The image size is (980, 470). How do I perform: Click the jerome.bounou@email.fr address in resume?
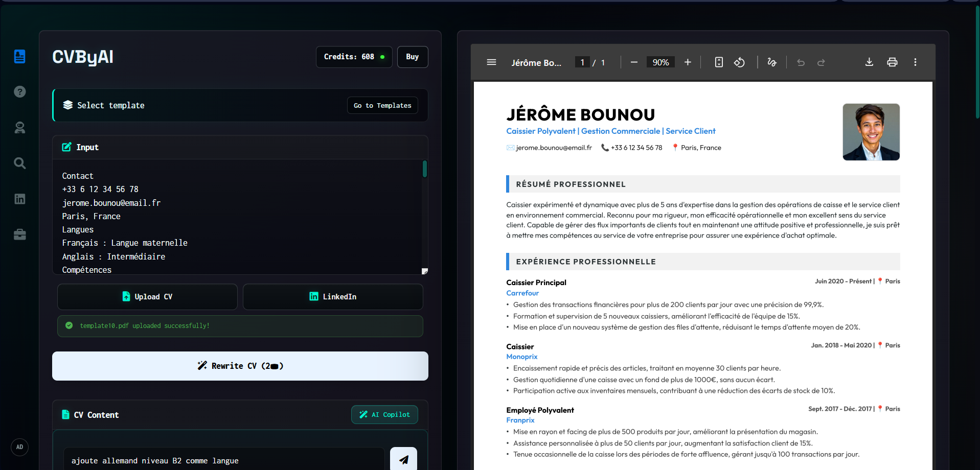click(x=554, y=148)
